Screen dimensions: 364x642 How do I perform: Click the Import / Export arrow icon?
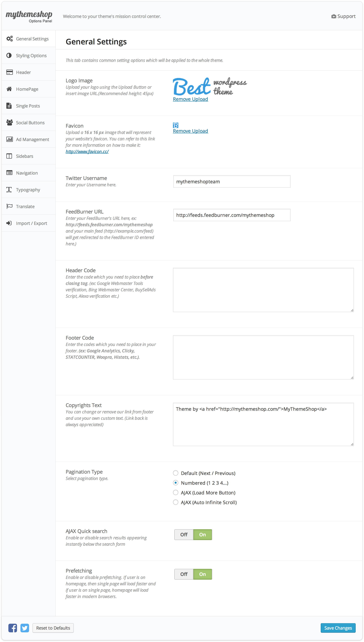9,223
